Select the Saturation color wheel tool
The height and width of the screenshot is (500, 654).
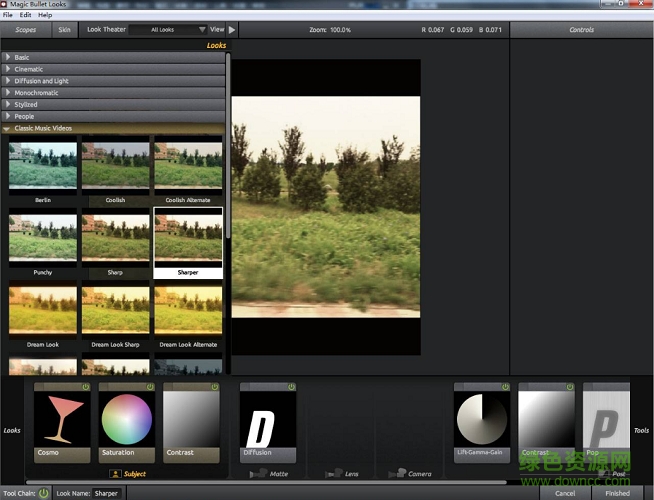[127, 420]
